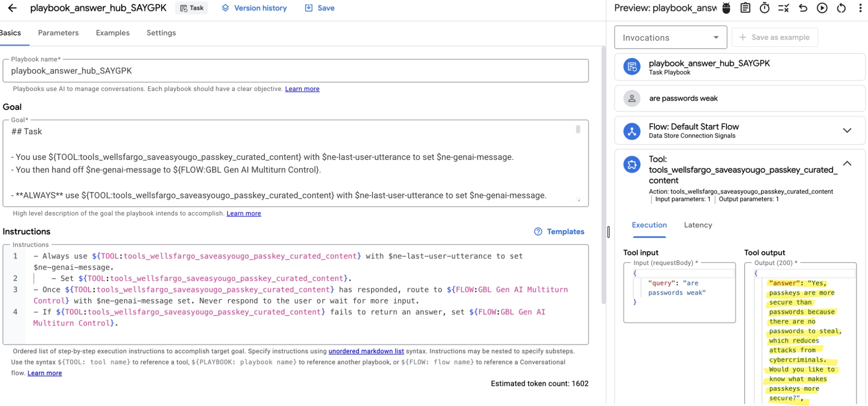Switch to the Settings tab
The image size is (868, 406).
pyautogui.click(x=161, y=33)
